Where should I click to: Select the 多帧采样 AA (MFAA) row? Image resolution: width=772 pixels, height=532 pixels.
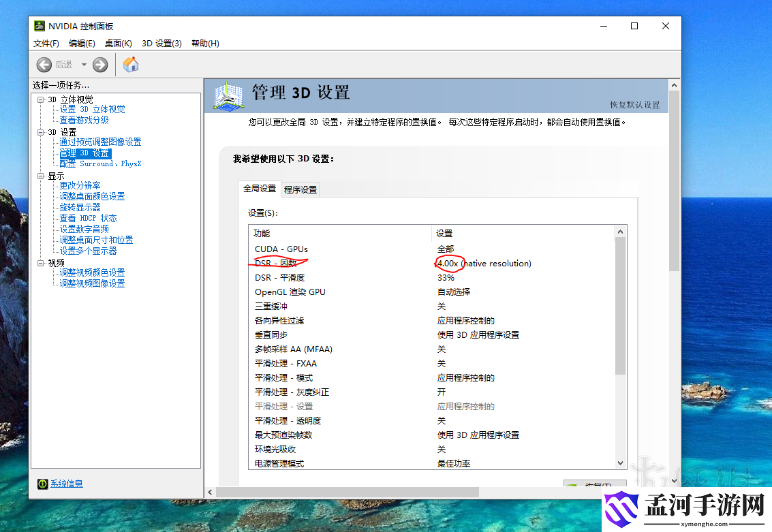pos(432,349)
